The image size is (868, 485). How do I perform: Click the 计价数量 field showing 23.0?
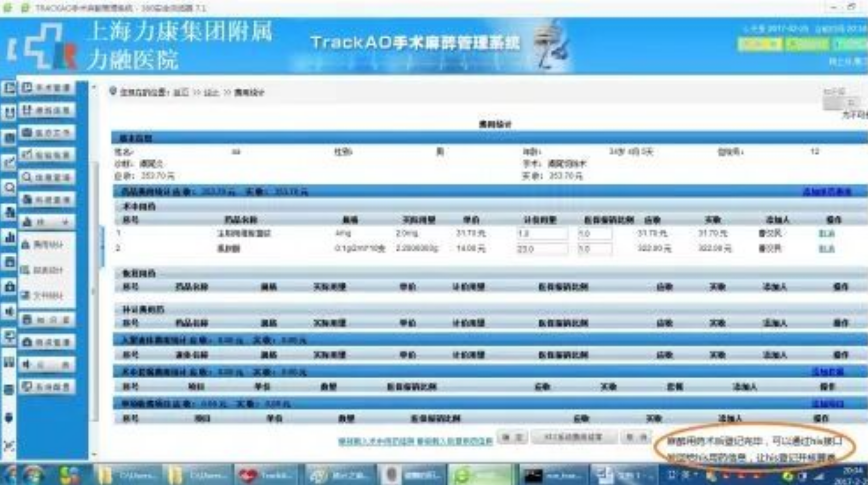[541, 249]
